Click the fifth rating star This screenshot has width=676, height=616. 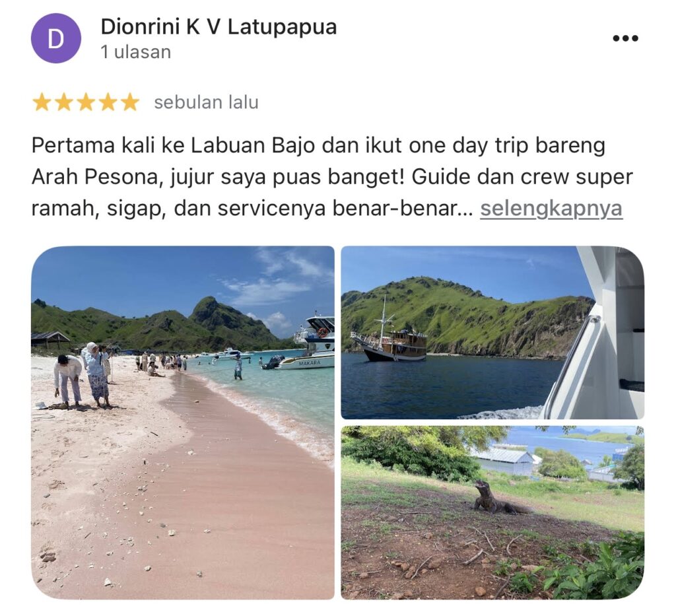(130, 102)
